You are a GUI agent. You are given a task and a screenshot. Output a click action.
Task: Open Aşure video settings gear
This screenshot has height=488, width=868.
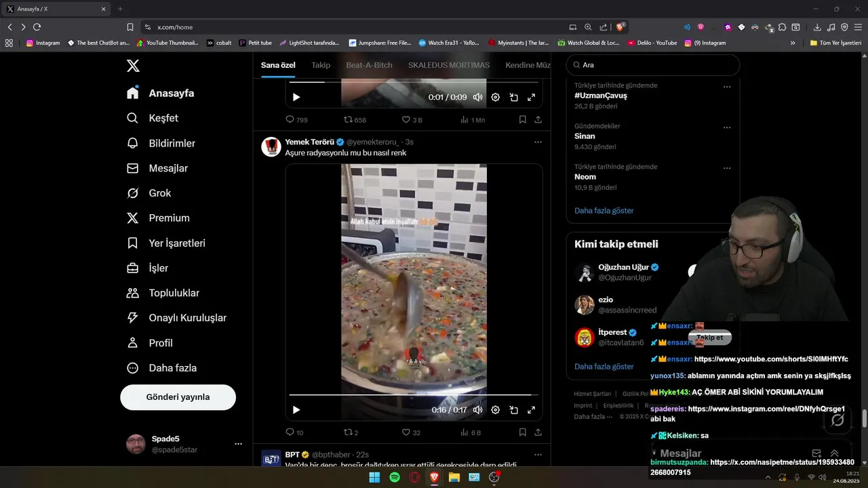[496, 410]
